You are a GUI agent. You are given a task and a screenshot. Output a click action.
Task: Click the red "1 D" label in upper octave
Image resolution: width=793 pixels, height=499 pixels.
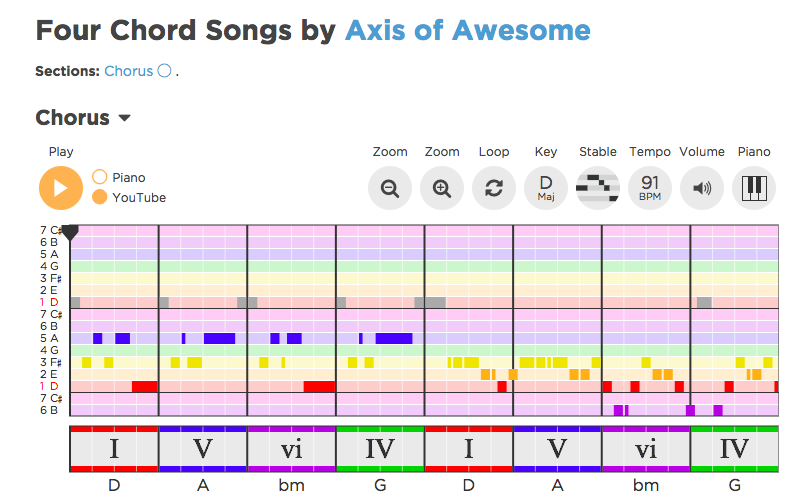(x=50, y=302)
